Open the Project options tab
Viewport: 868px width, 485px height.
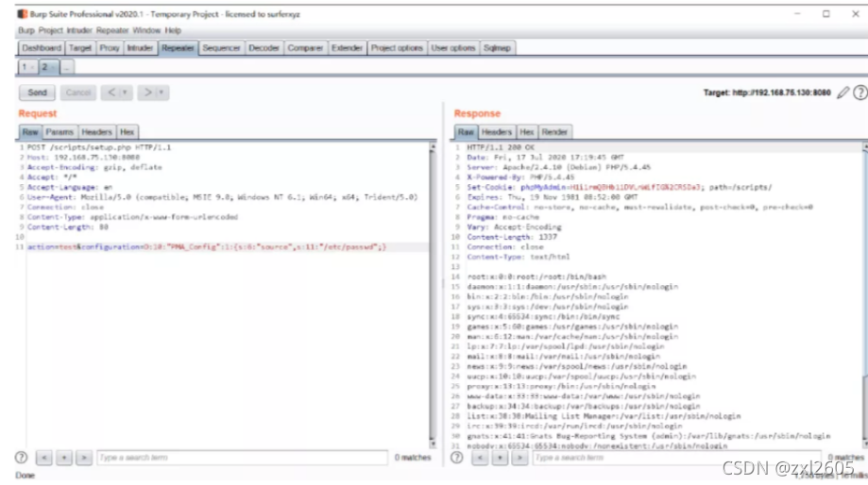click(397, 48)
